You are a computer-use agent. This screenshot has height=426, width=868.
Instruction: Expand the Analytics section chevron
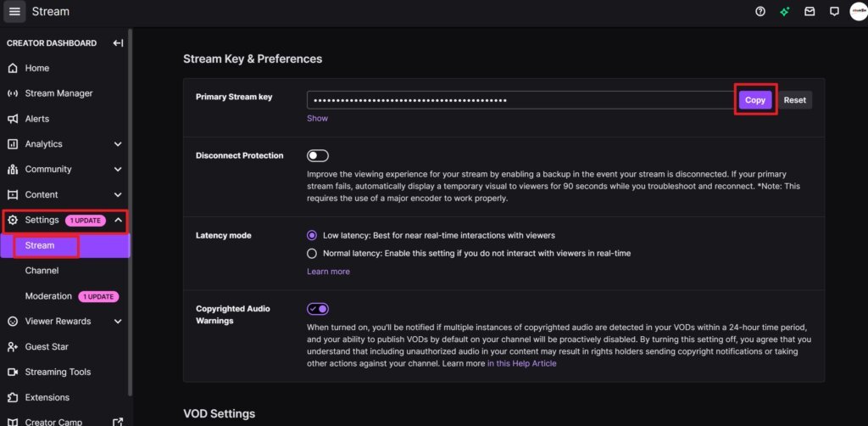click(118, 144)
